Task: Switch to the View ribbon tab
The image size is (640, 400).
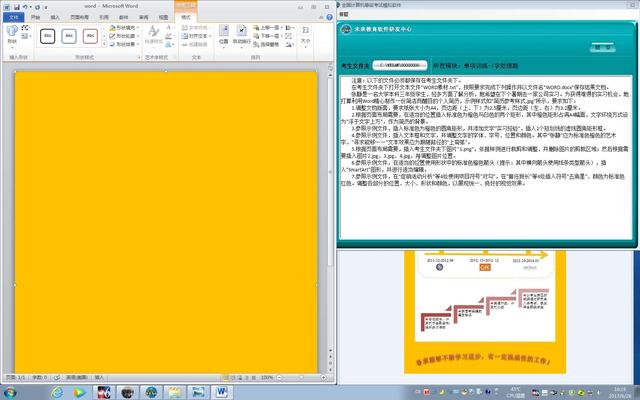Action: point(163,17)
